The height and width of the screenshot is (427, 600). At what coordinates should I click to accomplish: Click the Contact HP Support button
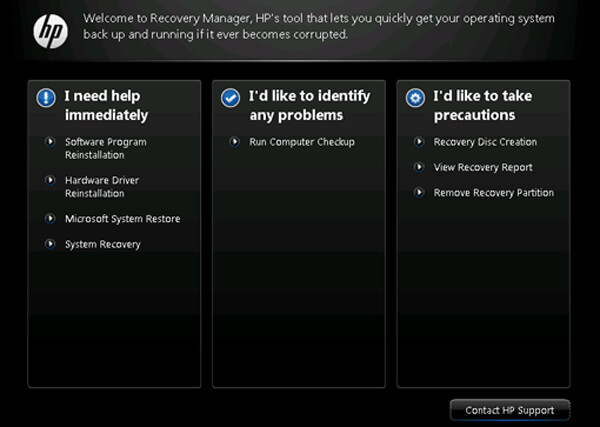coord(510,410)
